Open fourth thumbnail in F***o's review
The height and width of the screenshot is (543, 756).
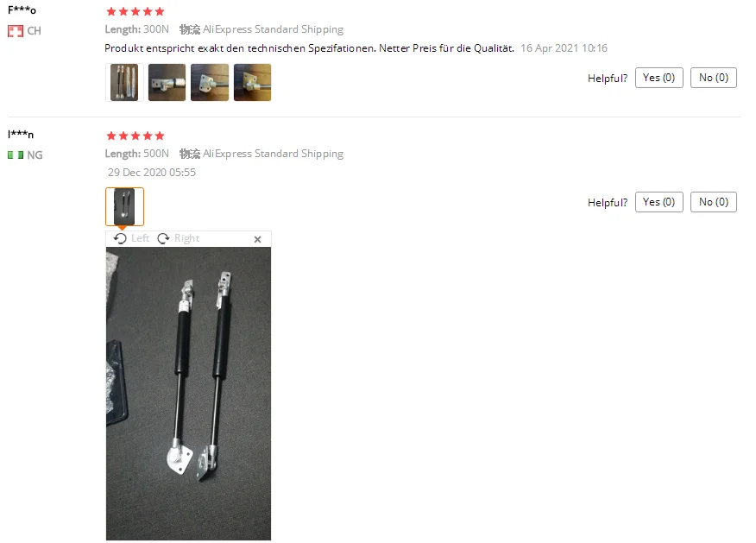(x=253, y=83)
